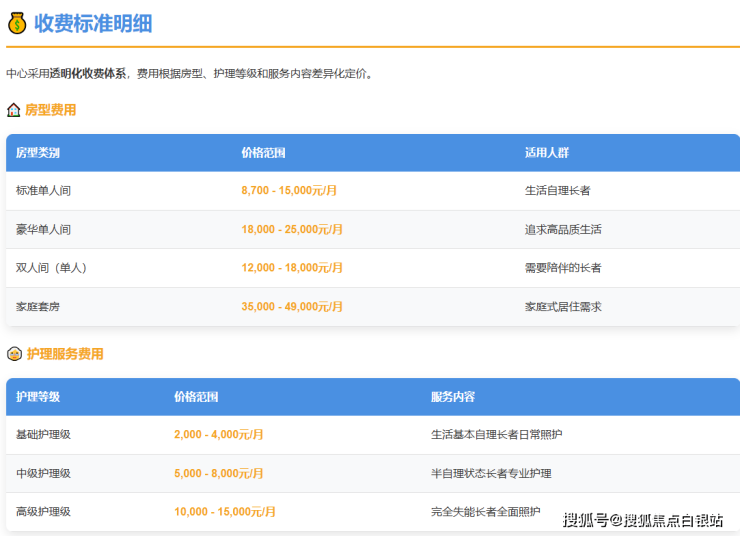Select the 中级护理级 row label
This screenshot has width=740, height=536.
(x=43, y=473)
